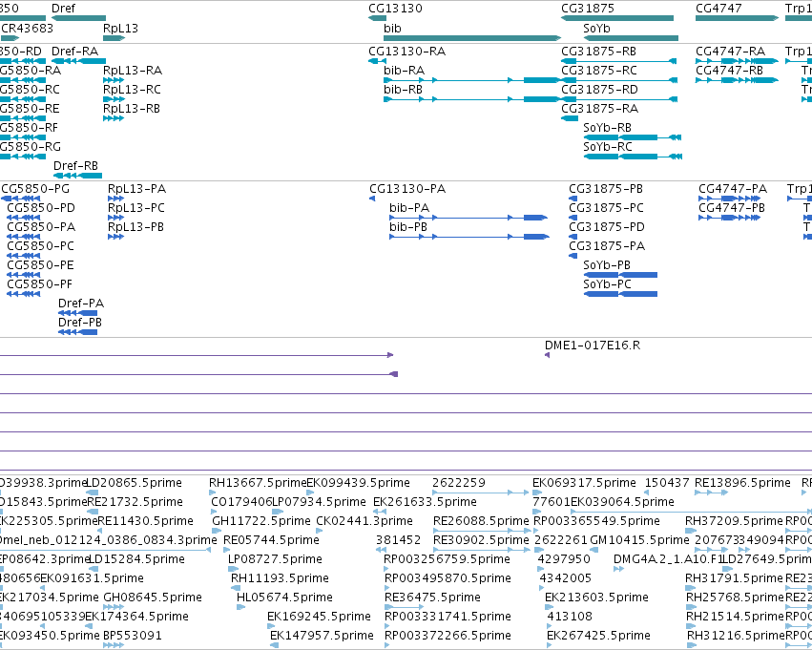Open EST label RP003256759.5prime
The width and height of the screenshot is (812, 650).
[x=447, y=559]
